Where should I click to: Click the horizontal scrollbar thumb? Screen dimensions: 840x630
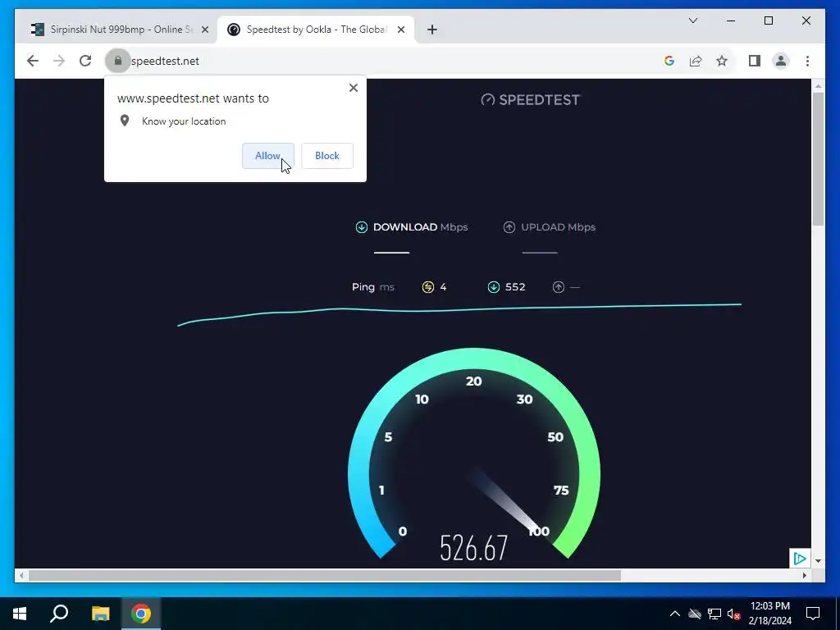pyautogui.click(x=325, y=575)
